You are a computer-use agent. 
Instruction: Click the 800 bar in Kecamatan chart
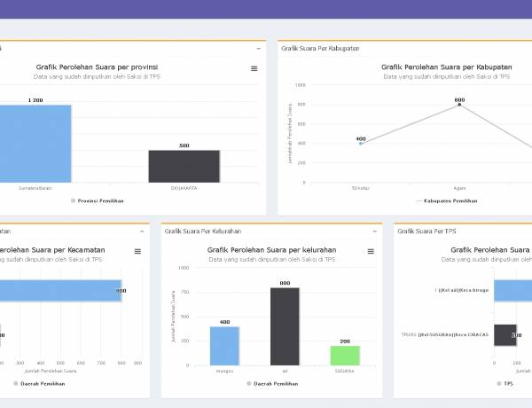tap(62, 291)
